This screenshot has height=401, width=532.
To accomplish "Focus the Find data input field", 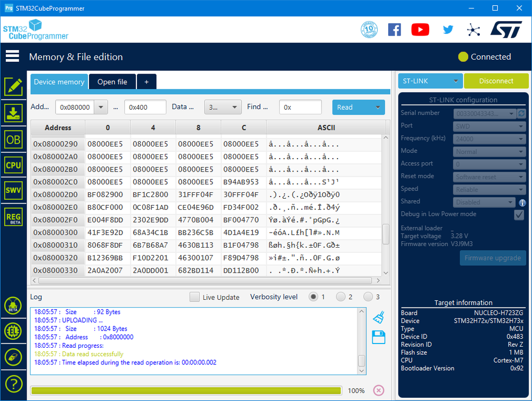I will coord(300,107).
